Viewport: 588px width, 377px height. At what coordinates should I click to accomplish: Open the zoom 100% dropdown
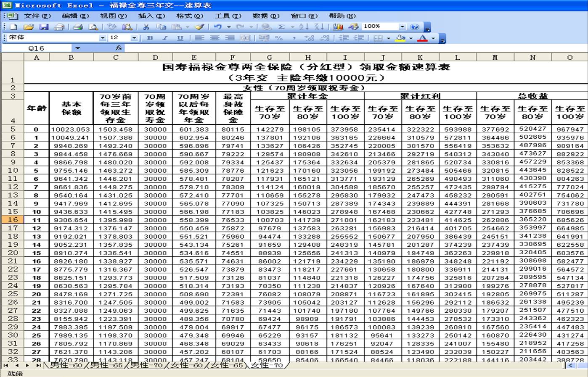pyautogui.click(x=402, y=26)
